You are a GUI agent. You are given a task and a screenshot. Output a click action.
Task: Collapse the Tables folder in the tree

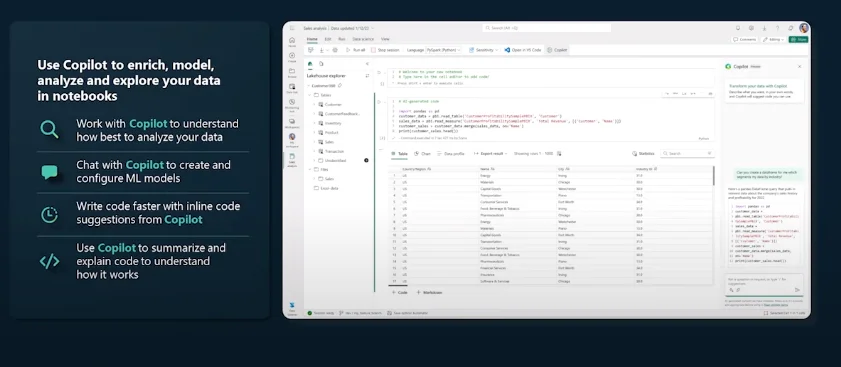point(309,95)
